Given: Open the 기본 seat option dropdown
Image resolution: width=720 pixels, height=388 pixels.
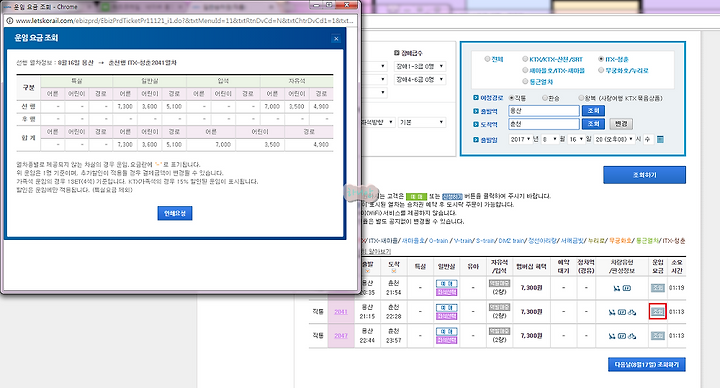Looking at the screenshot, I should [422, 122].
